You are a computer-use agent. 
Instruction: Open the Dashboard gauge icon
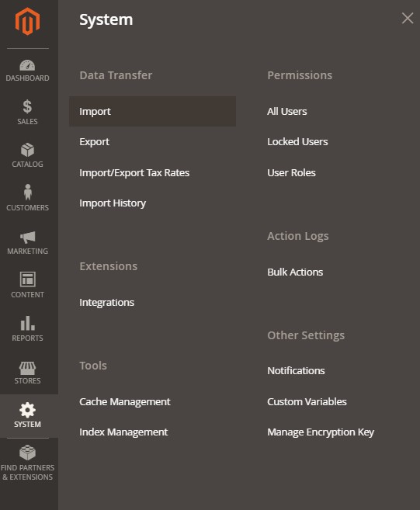[27, 65]
